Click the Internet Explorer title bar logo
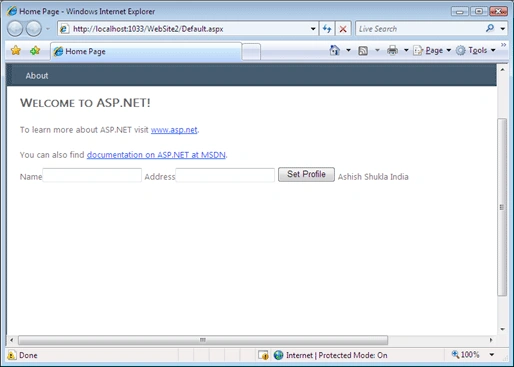Image resolution: width=514 pixels, height=367 pixels. pos(12,11)
